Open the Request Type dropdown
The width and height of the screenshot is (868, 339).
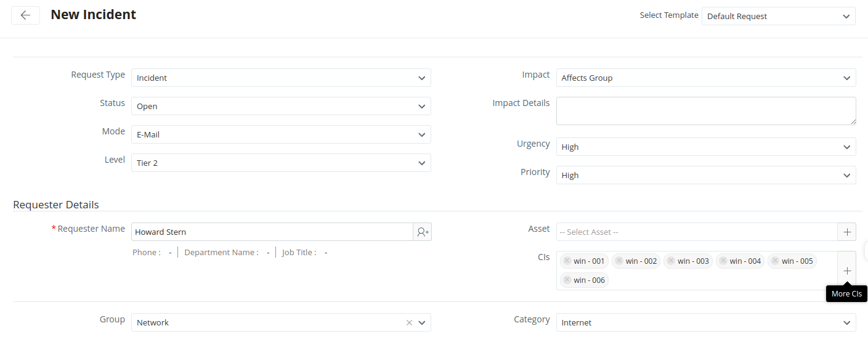[281, 78]
